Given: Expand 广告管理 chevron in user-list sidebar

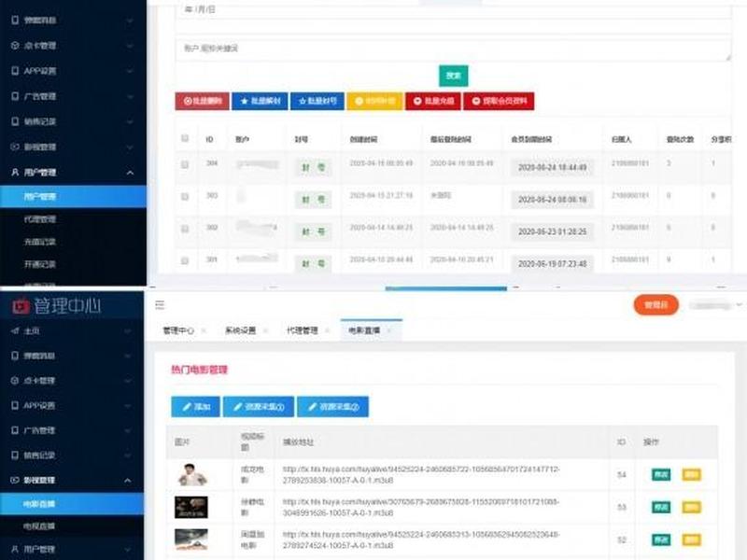Looking at the screenshot, I should click(x=130, y=96).
